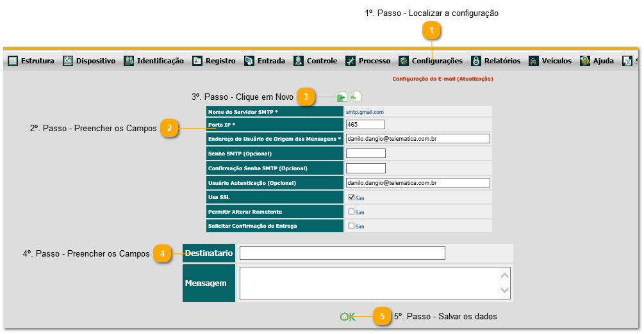Open the Entrada menu
This screenshot has width=644, height=334.
pyautogui.click(x=265, y=61)
